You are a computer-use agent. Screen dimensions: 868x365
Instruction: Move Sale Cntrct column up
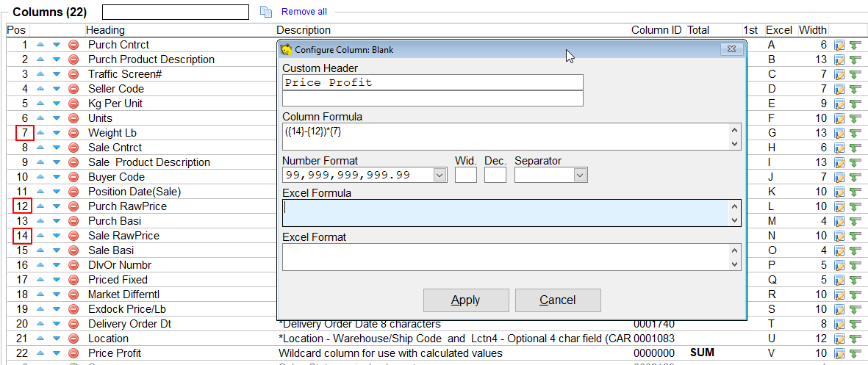point(40,148)
